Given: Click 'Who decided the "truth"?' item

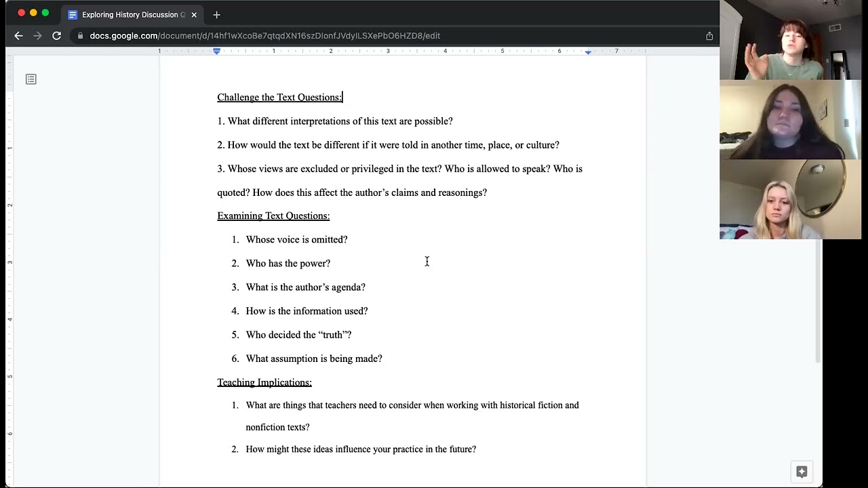Looking at the screenshot, I should (298, 335).
